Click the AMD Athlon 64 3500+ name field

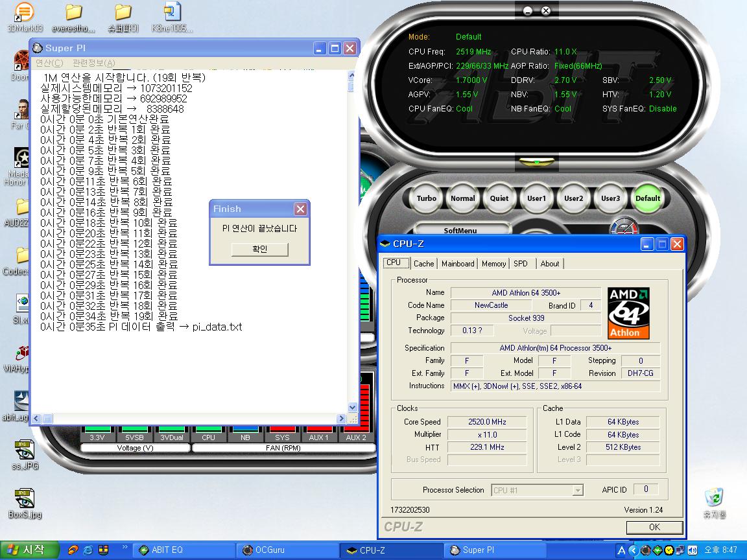coord(526,293)
